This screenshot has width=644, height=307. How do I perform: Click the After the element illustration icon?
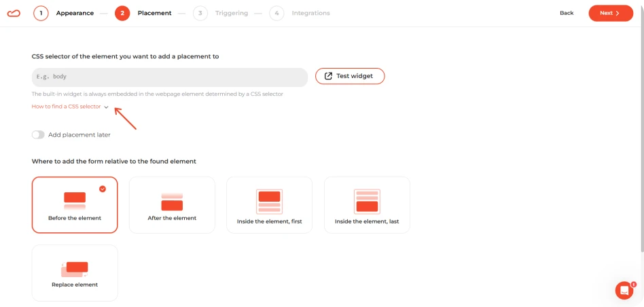tap(172, 202)
